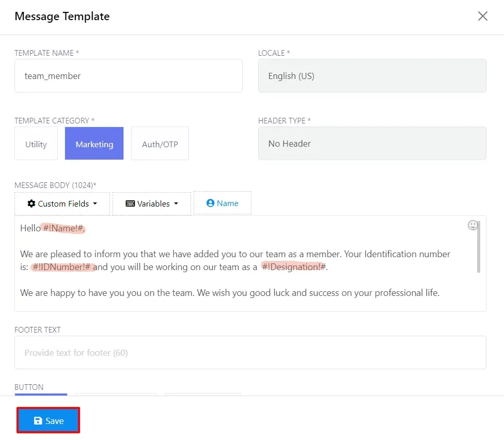Open the Locale English (US) selector
The height and width of the screenshot is (440, 504).
pos(372,76)
